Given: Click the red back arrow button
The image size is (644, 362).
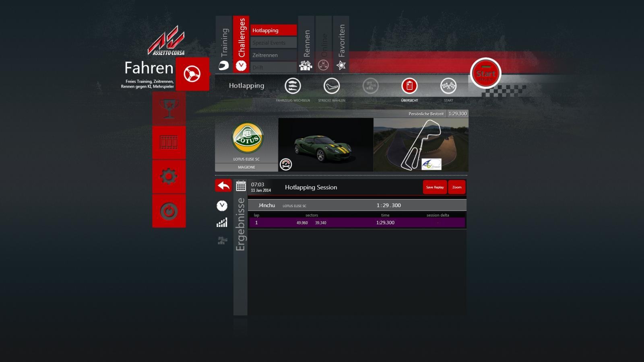Looking at the screenshot, I should pyautogui.click(x=223, y=185).
